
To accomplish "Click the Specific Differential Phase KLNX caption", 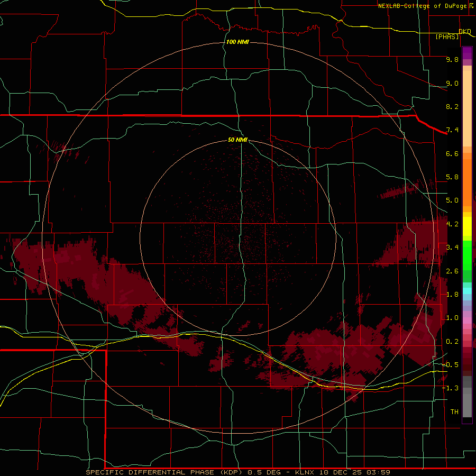I will pos(237,472).
